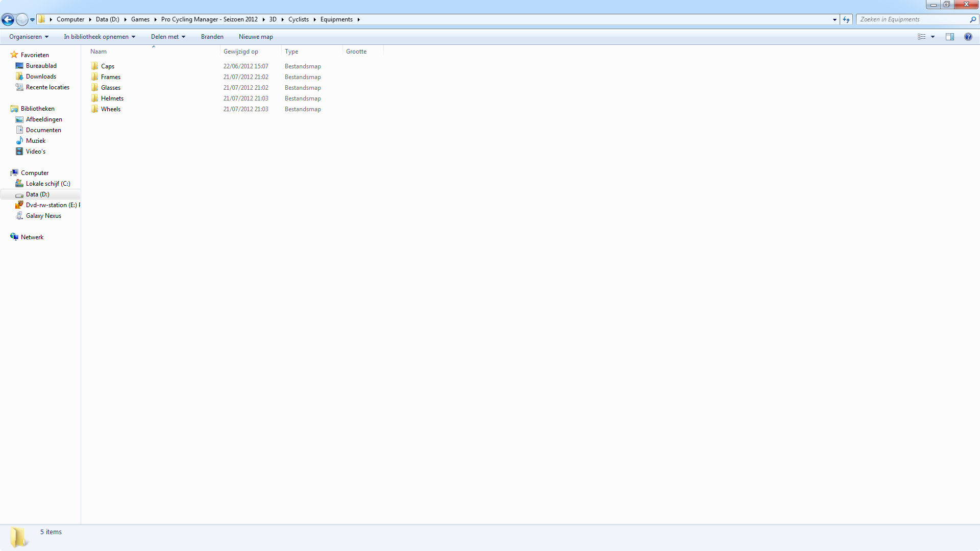The height and width of the screenshot is (551, 980).
Task: Click the search magnifier icon
Action: pos(972,19)
